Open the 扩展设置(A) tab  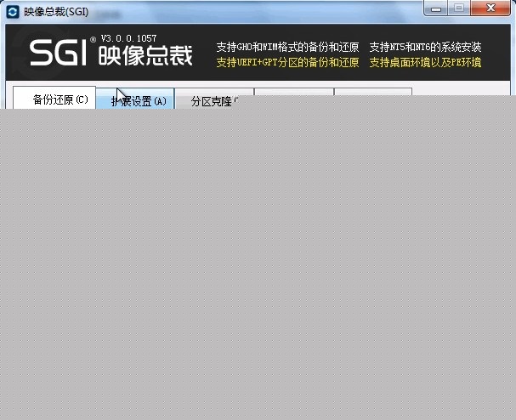tap(136, 100)
